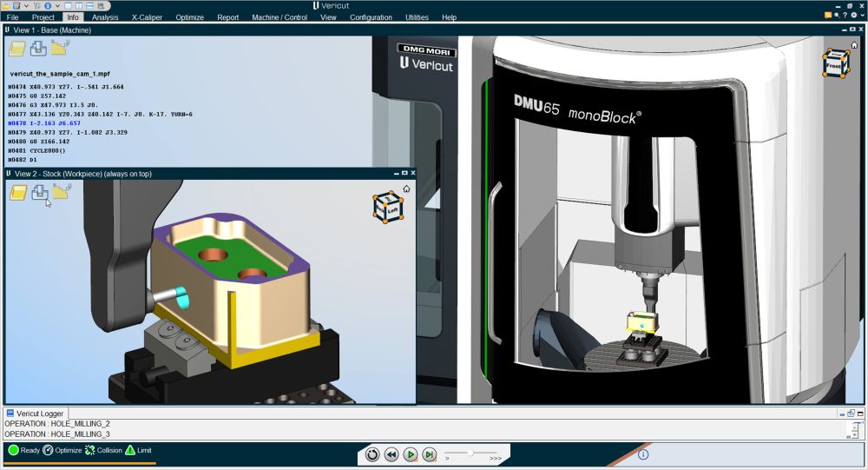
Task: Toggle the Collision status indicator
Action: [x=103, y=450]
